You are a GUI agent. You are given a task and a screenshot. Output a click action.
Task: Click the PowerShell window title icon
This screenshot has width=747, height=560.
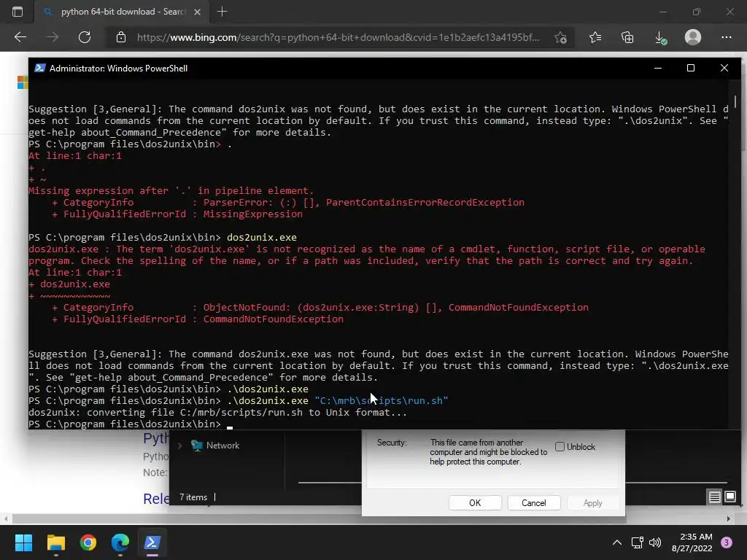point(40,68)
